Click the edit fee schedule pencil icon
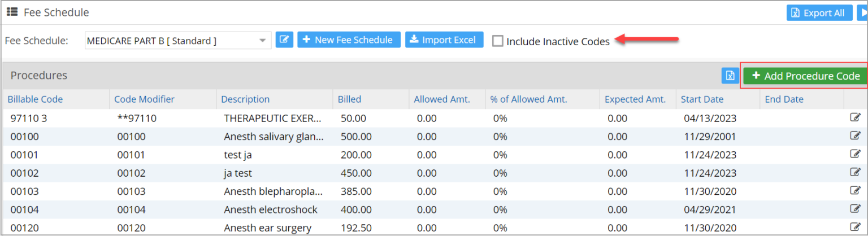The width and height of the screenshot is (868, 236). [x=284, y=40]
